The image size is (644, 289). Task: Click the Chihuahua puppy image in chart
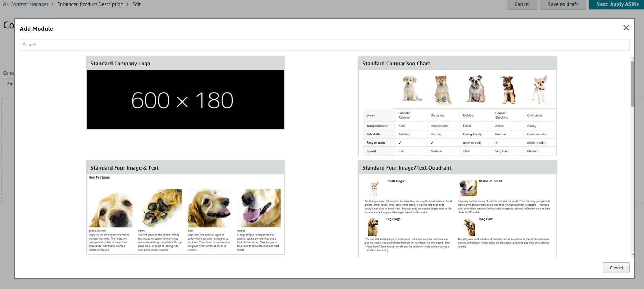pyautogui.click(x=540, y=89)
